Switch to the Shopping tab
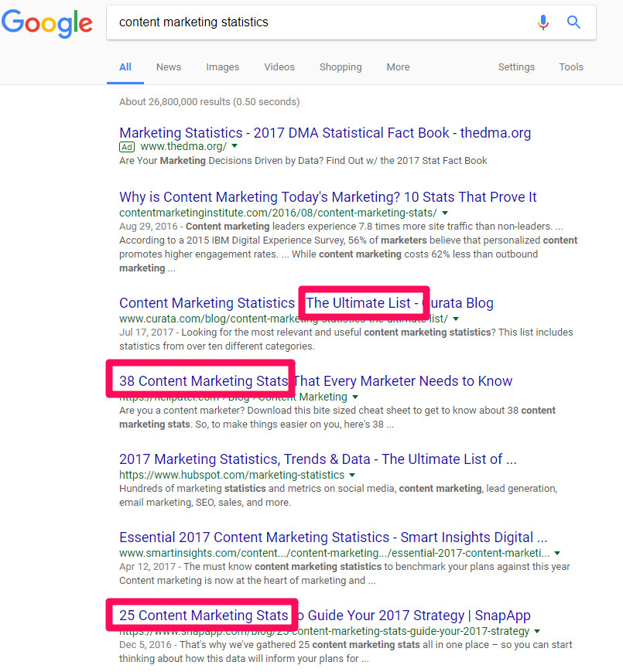 click(341, 67)
